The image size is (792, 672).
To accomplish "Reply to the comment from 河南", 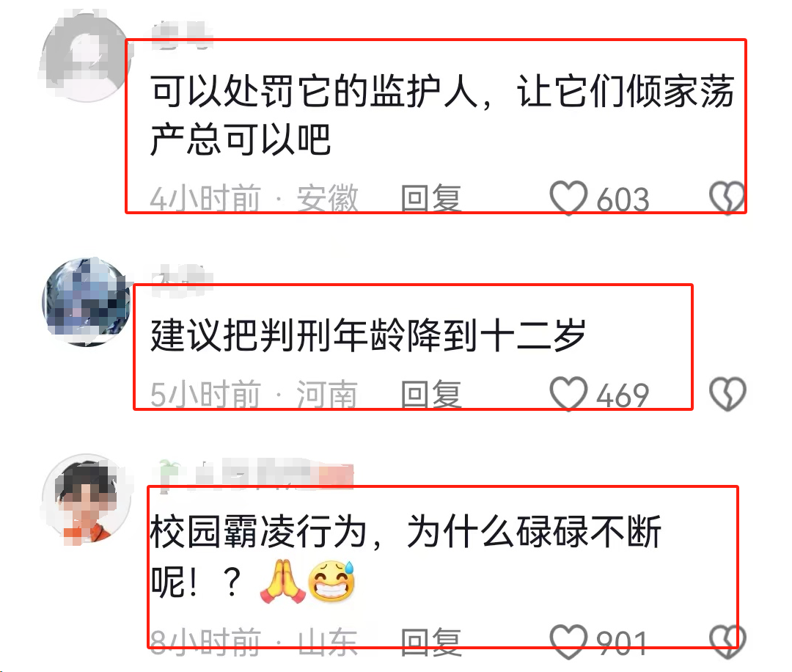I will (x=431, y=394).
